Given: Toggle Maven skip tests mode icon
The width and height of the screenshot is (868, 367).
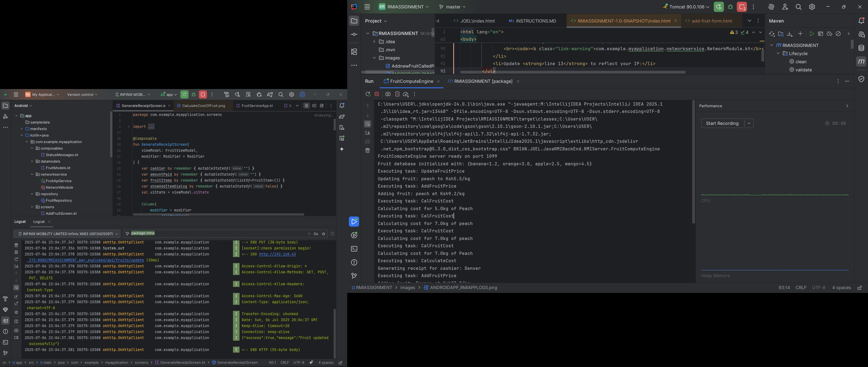Looking at the screenshot, I should click(x=838, y=34).
